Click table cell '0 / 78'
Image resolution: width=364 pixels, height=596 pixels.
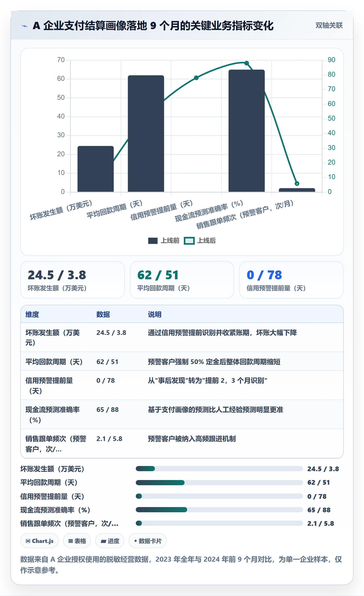click(106, 380)
